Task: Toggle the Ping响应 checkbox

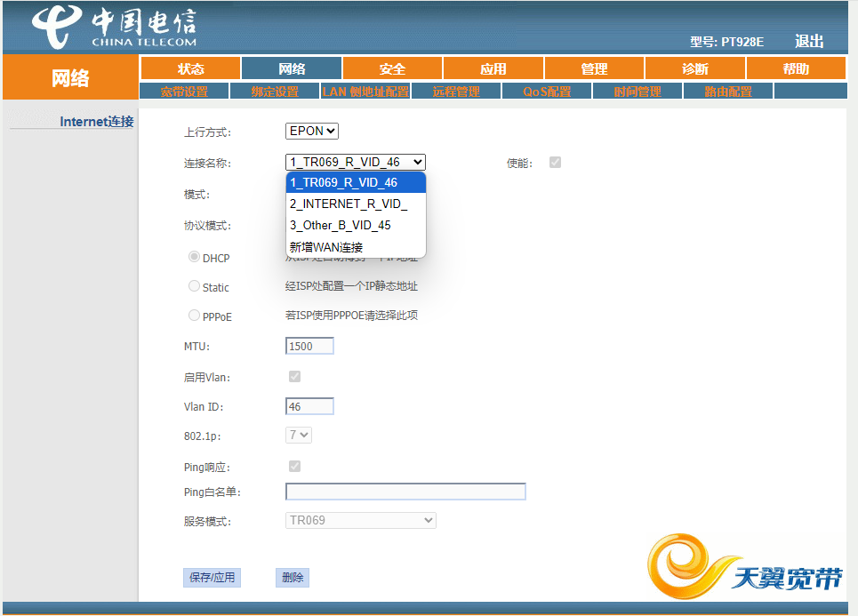Action: tap(294, 466)
